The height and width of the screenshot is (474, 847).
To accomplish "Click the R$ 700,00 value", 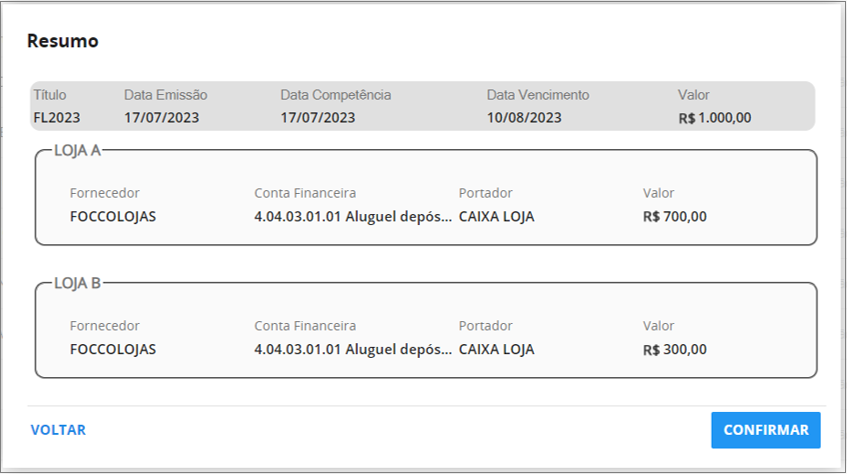I will click(x=675, y=217).
